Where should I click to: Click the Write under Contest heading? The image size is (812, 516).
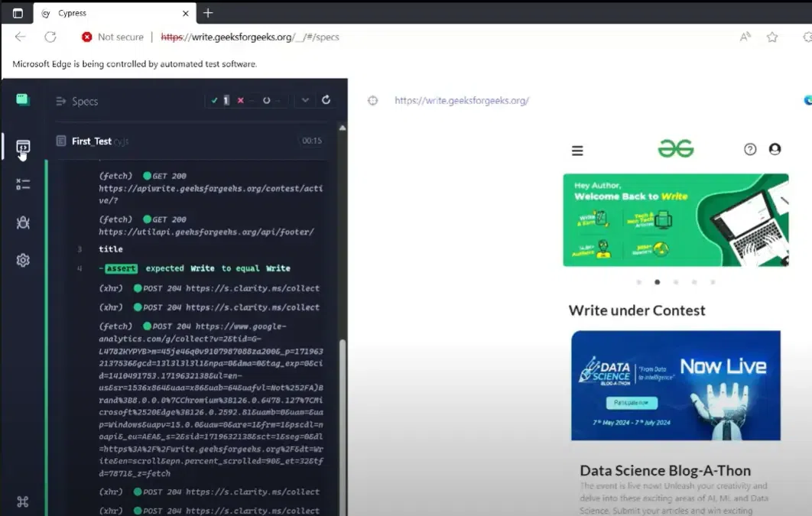(637, 310)
